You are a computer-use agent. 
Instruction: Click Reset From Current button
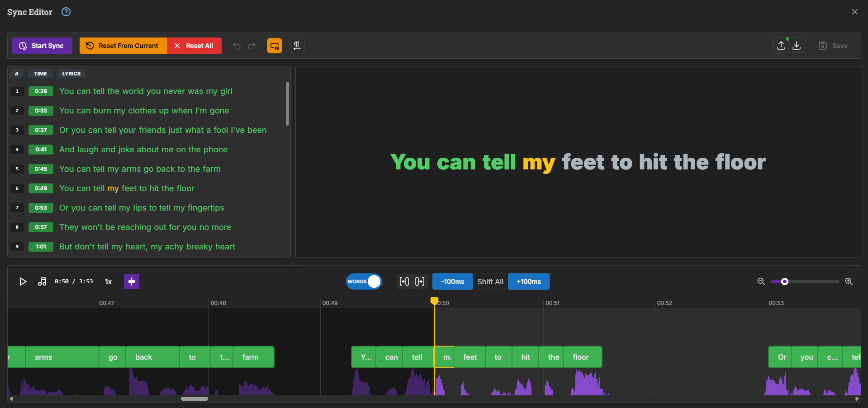tap(123, 46)
